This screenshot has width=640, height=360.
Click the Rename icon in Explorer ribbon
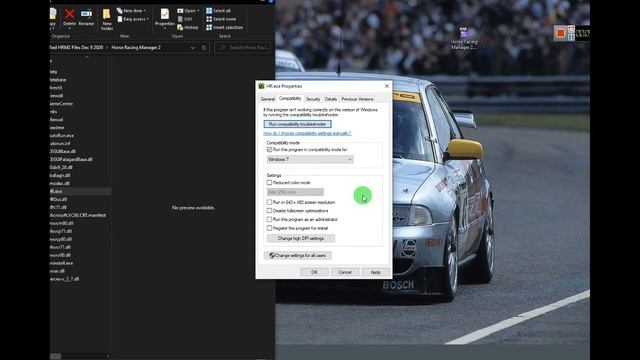(x=86, y=14)
